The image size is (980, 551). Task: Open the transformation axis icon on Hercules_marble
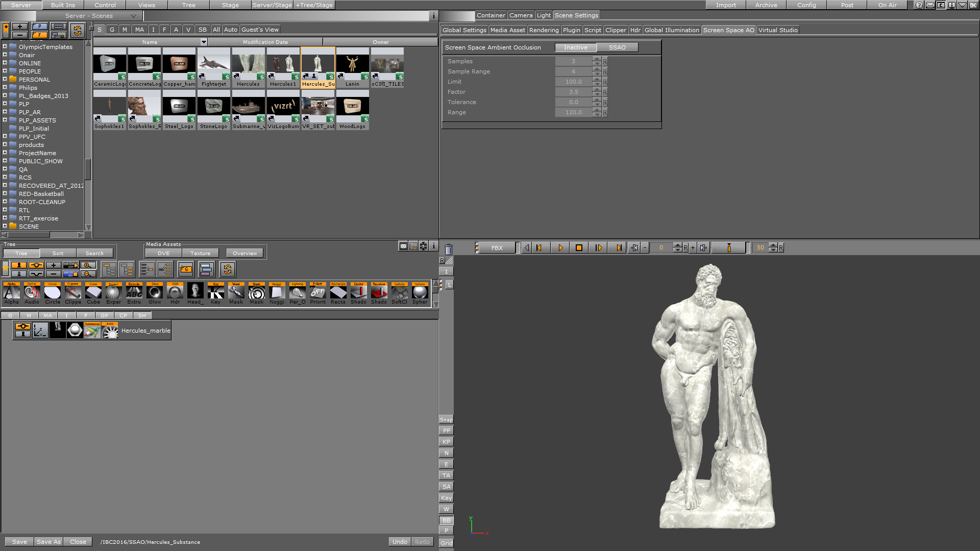click(40, 330)
